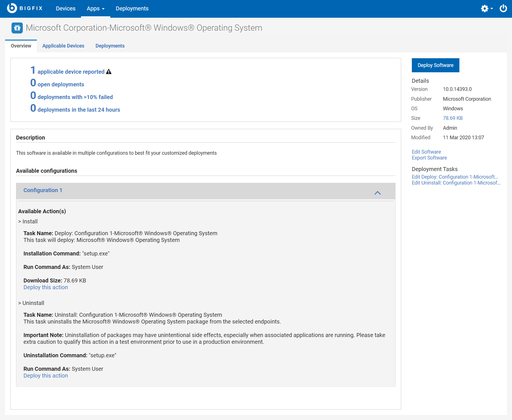Open 78.69 KB size details link
Image resolution: width=512 pixels, height=420 pixels.
point(453,118)
